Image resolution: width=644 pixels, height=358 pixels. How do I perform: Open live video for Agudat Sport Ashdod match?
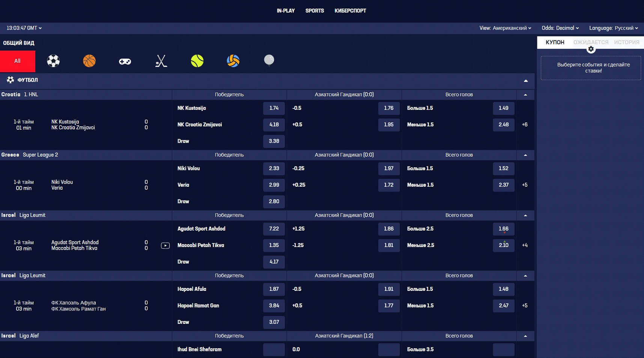[165, 246]
